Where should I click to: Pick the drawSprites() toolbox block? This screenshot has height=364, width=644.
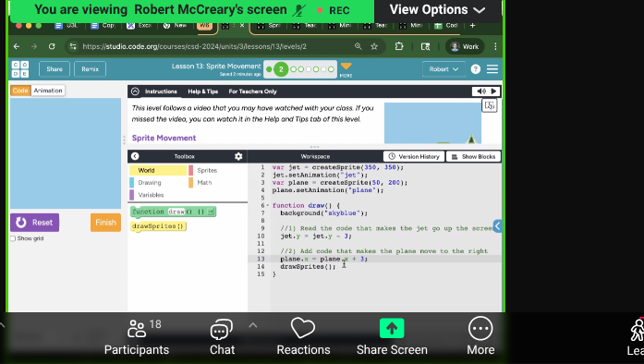coord(159,226)
